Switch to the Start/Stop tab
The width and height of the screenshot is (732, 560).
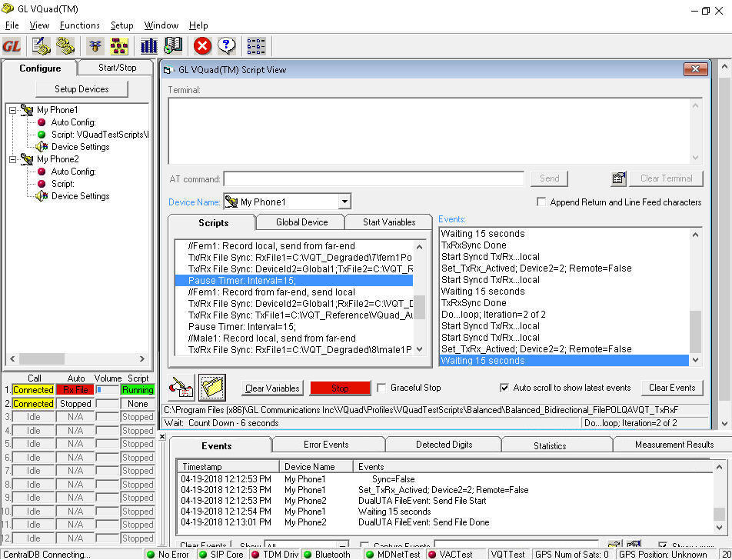point(117,68)
